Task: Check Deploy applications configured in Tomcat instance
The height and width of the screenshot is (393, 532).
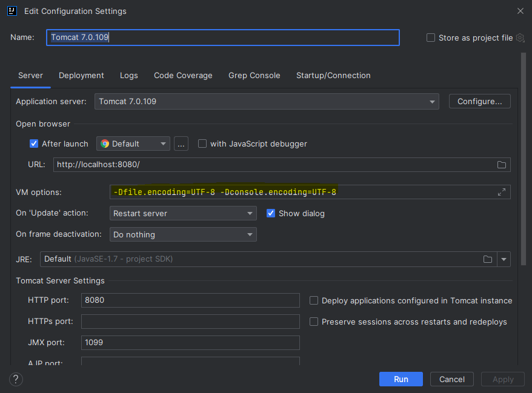Action: 314,300
